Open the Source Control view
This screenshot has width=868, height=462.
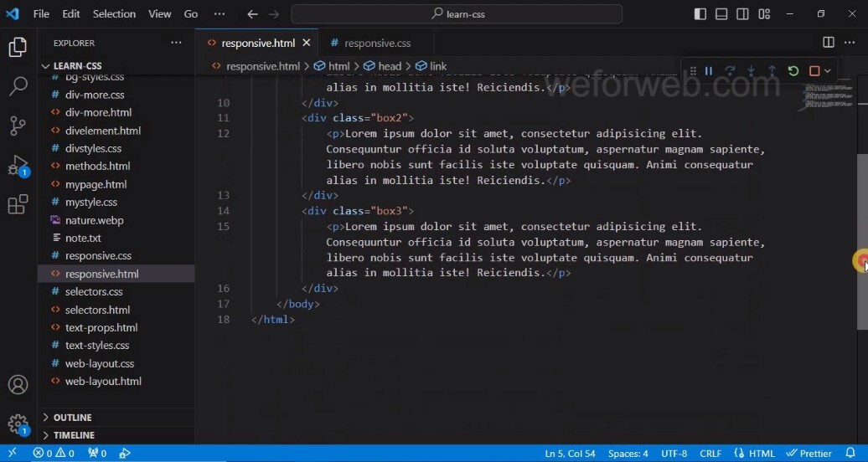click(x=18, y=126)
